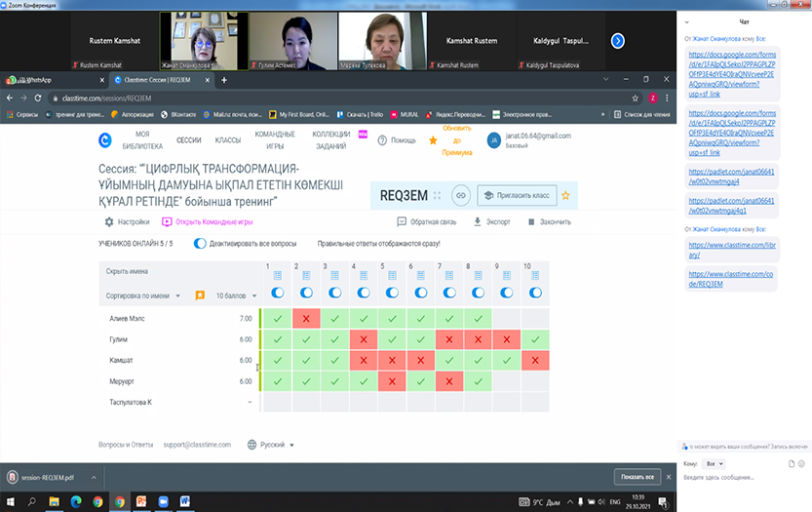Click the favorite star next to Пригласить класс
The width and height of the screenshot is (812, 512).
564,195
